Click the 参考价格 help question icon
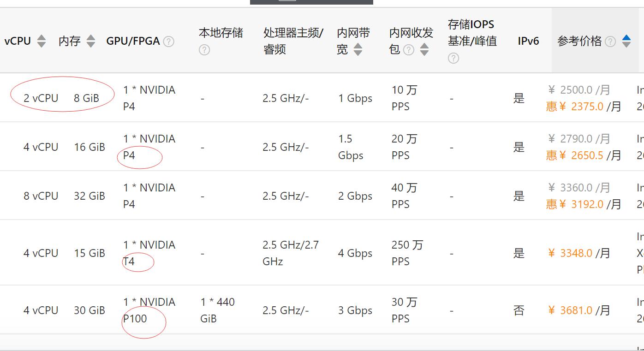 pyautogui.click(x=610, y=42)
